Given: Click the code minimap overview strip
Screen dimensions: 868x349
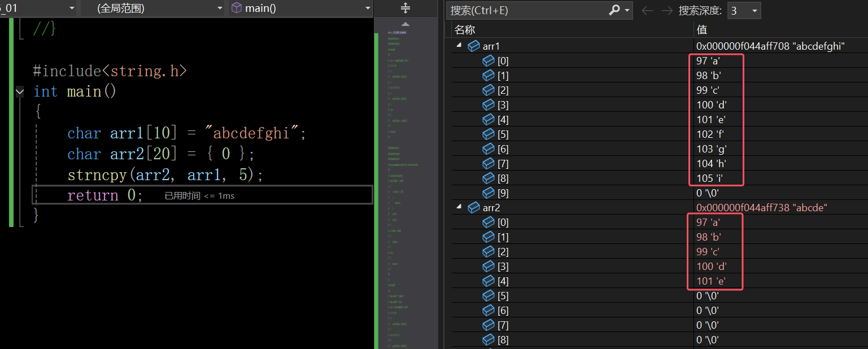Looking at the screenshot, I should click(405, 189).
